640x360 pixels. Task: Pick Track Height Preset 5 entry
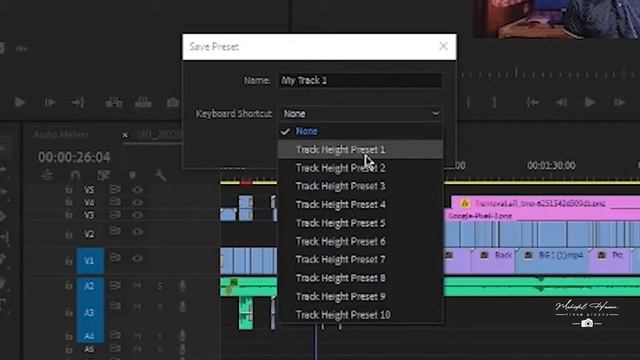coord(360,223)
